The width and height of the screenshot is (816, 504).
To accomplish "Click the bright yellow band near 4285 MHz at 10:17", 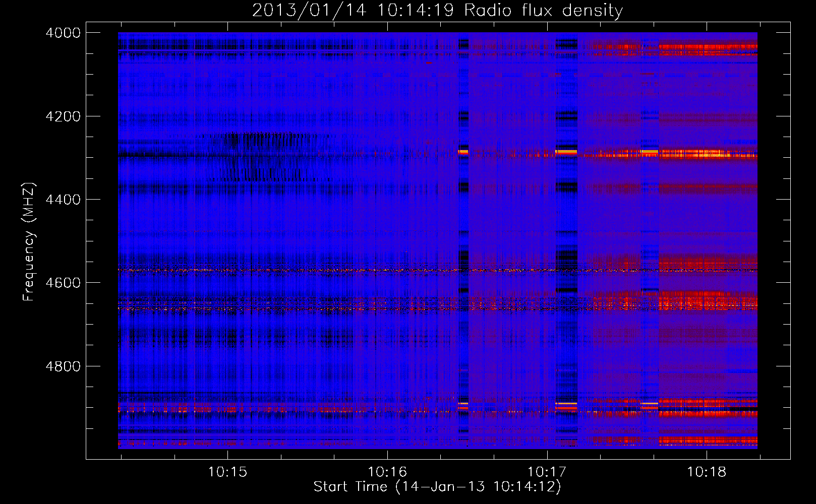I will (566, 151).
